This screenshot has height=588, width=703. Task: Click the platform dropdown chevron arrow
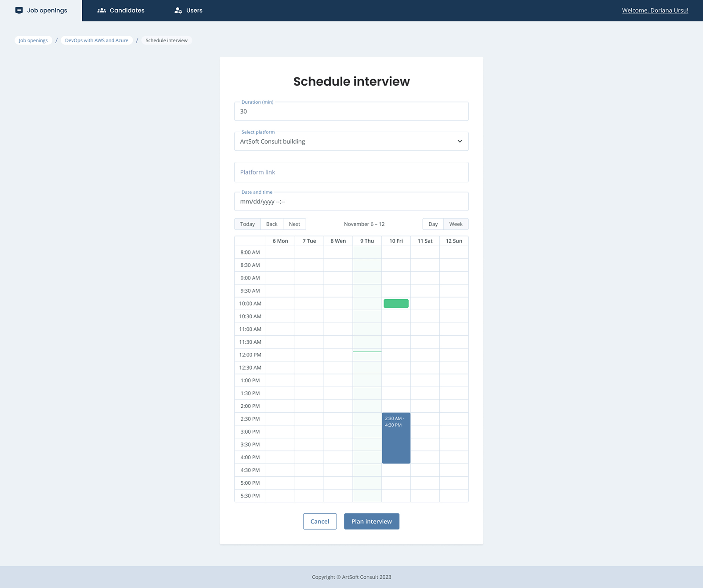[460, 142]
